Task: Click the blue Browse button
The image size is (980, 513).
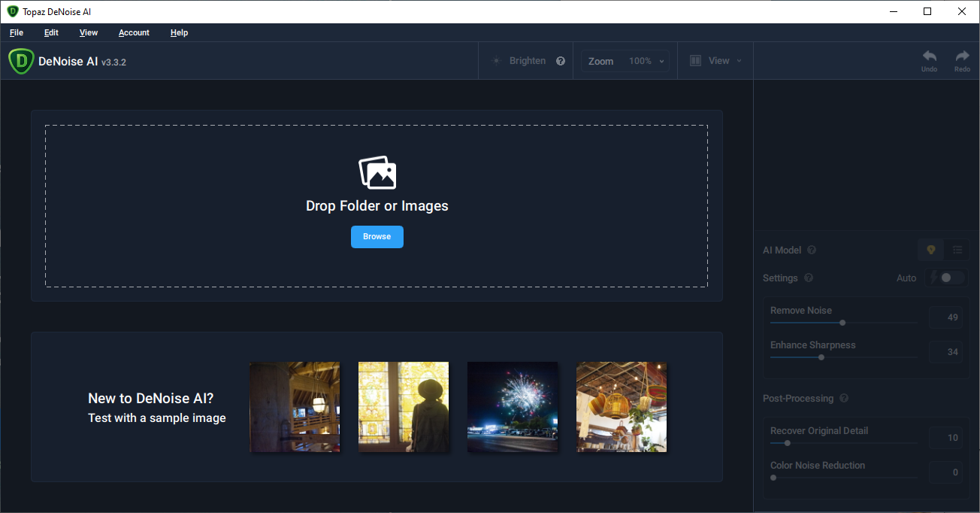Action: coord(377,236)
